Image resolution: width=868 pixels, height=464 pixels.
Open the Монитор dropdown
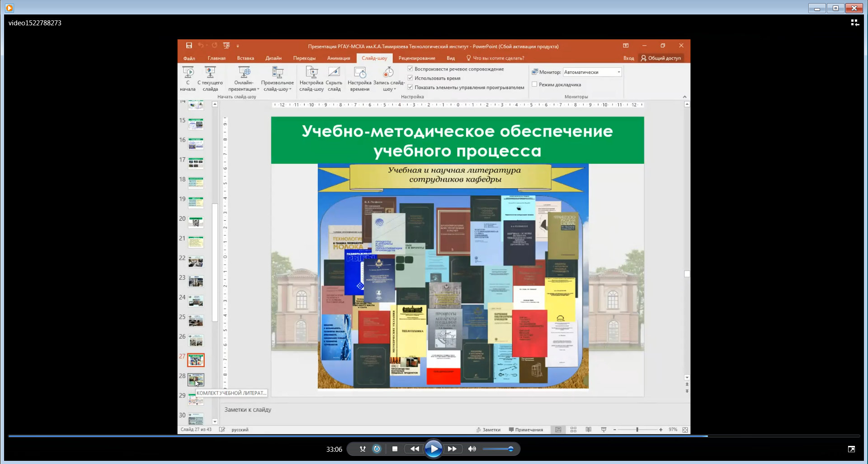click(618, 72)
